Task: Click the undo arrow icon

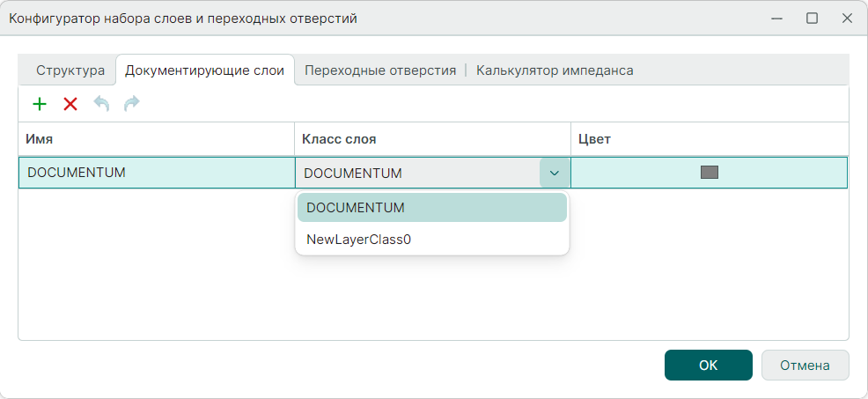Action: coord(101,104)
